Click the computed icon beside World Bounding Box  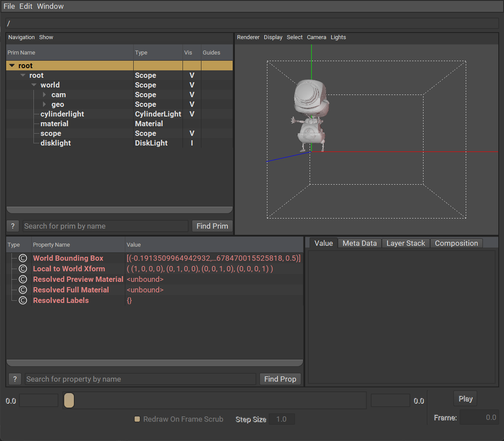point(23,259)
